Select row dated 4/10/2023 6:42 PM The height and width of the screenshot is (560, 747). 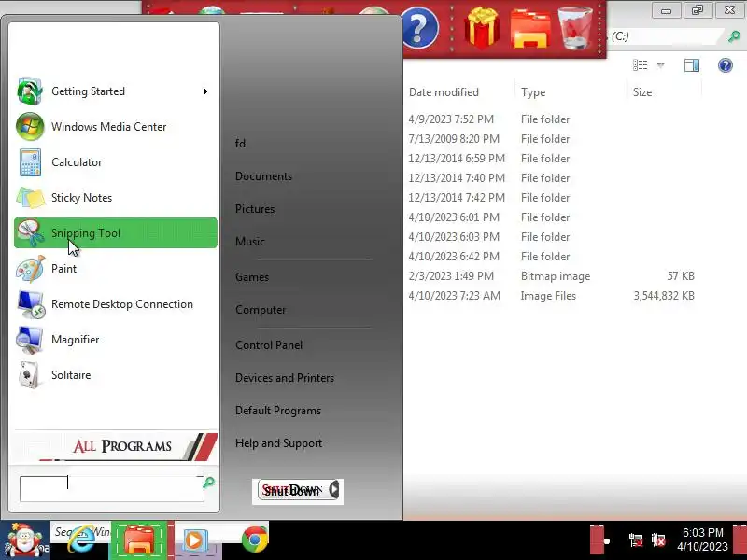pos(553,257)
